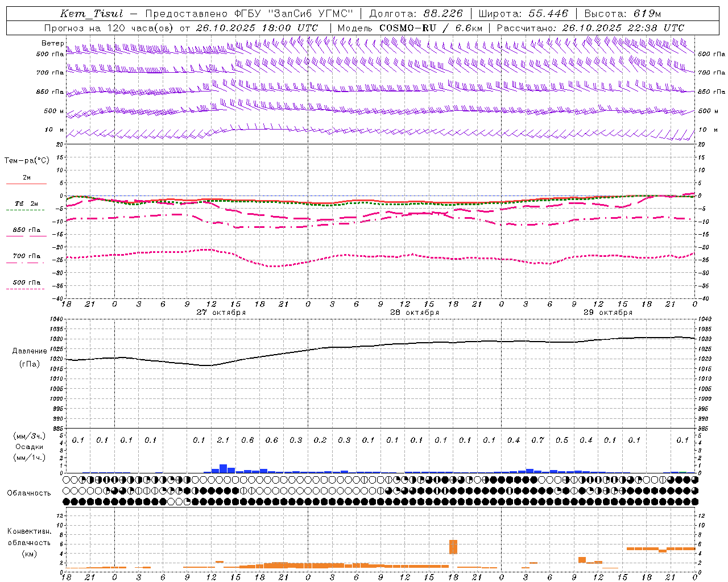Click the 10 м wind level label on left

pyautogui.click(x=55, y=130)
